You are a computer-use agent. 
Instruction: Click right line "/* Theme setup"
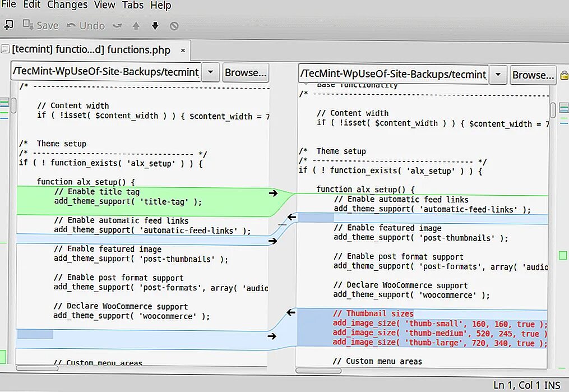click(332, 151)
